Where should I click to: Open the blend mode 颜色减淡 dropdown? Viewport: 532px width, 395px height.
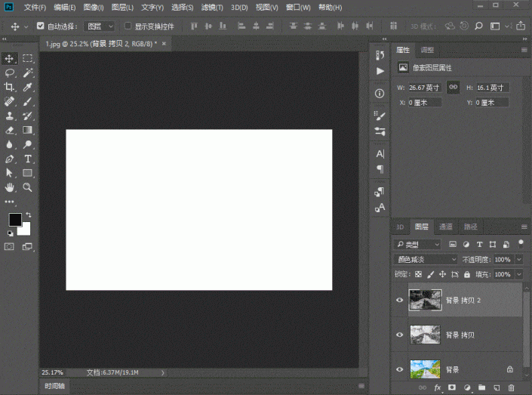point(426,260)
